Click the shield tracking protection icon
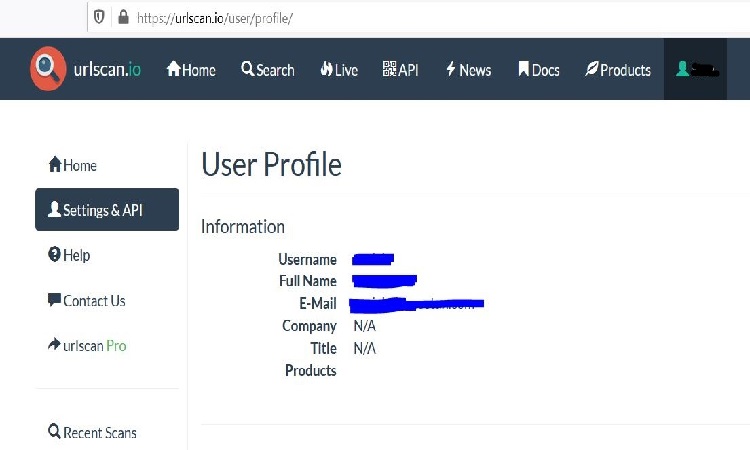This screenshot has height=450, width=750. [99, 17]
